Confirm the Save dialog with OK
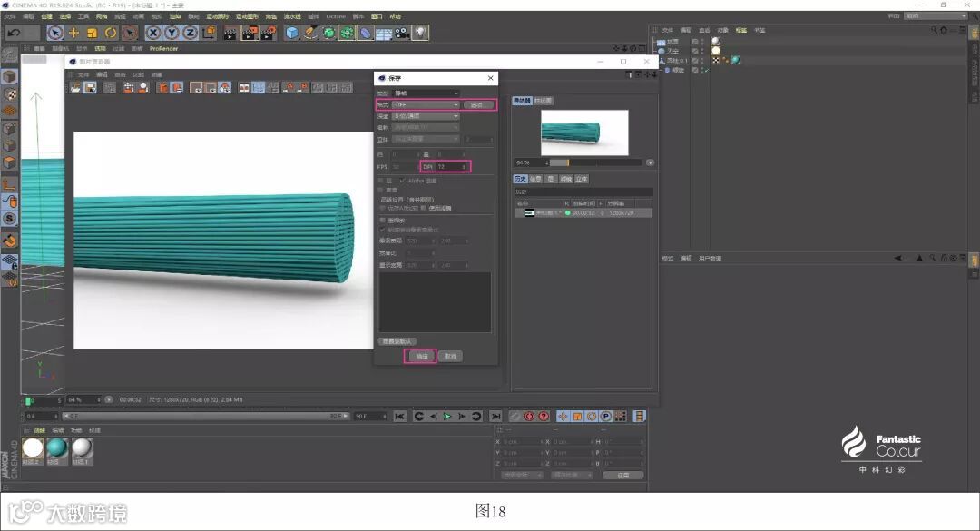The width and height of the screenshot is (980, 531). tap(421, 356)
